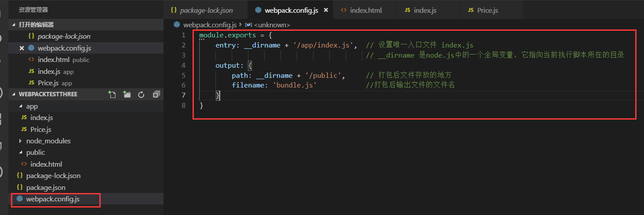The image size is (644, 215).
Task: Close webpack.config.js via X in 打开的编辑器 list
Action: coord(22,48)
